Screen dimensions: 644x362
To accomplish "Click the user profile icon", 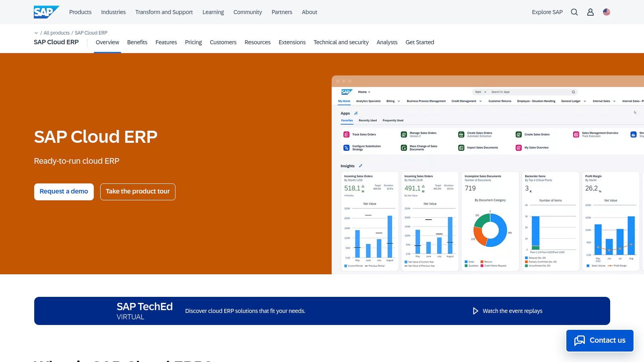I will 590,12.
